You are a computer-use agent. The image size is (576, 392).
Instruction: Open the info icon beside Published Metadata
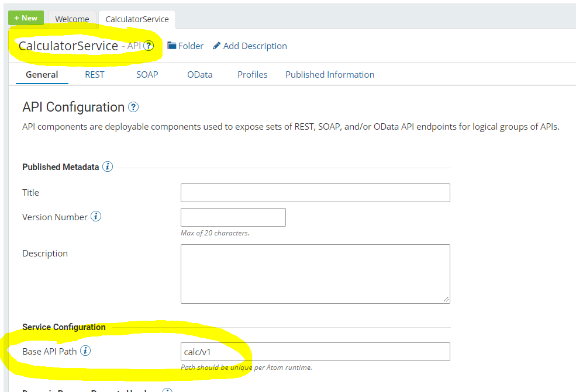click(x=108, y=166)
